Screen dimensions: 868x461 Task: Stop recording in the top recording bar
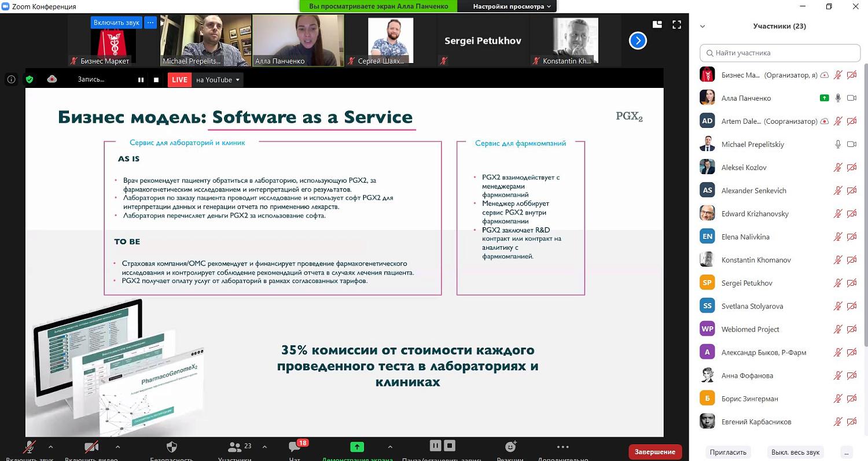(x=156, y=80)
